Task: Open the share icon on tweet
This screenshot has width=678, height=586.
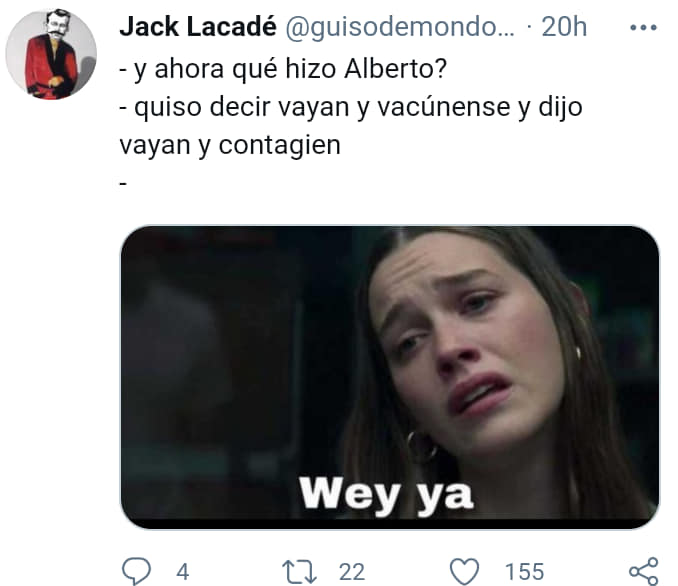Action: [x=644, y=571]
